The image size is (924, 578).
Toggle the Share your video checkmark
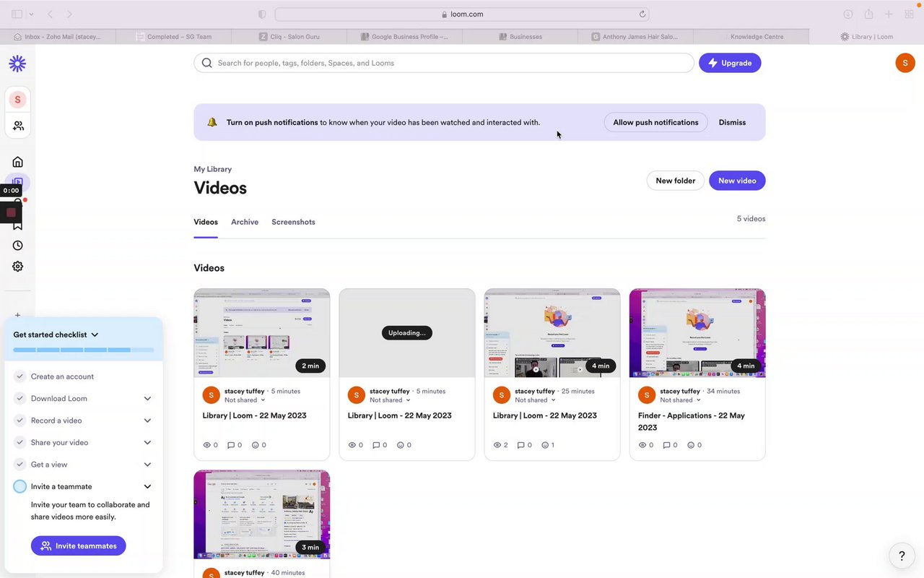click(20, 442)
